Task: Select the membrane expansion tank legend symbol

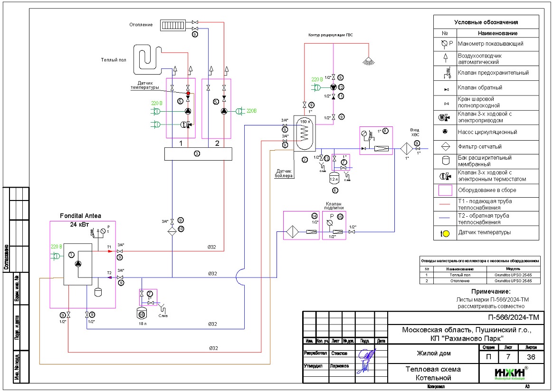Action: [x=445, y=161]
